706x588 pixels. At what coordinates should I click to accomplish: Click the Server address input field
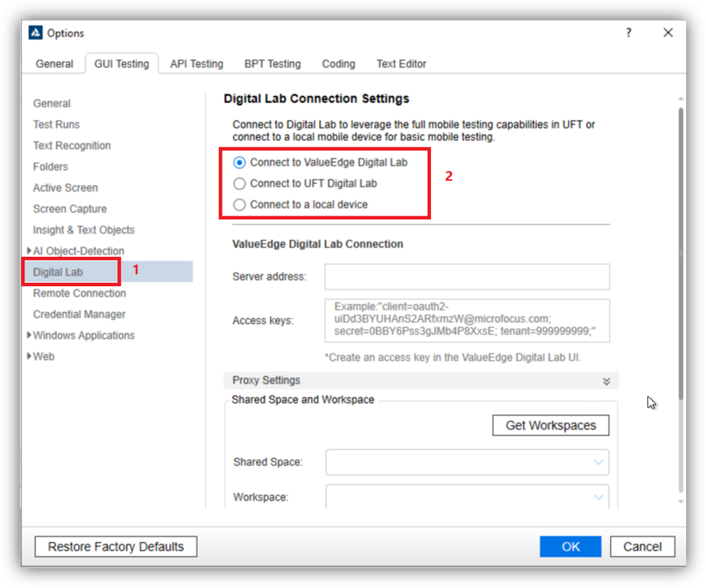467,277
